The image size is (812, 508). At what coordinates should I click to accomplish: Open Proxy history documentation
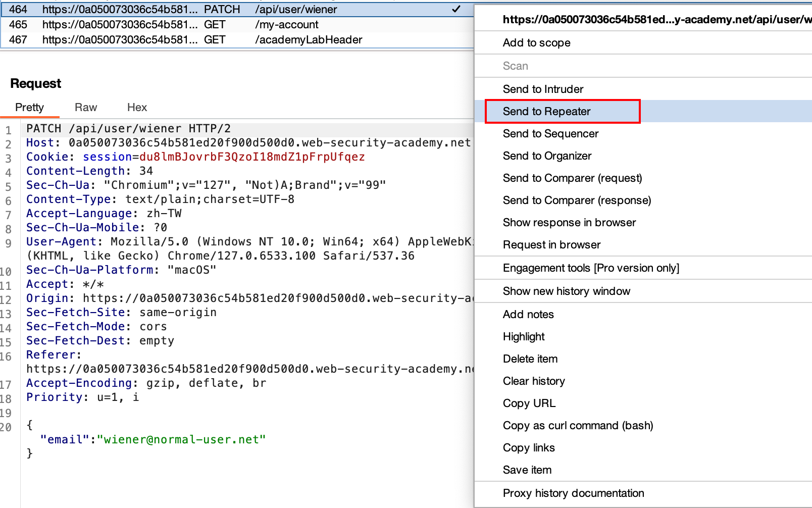pos(643,493)
